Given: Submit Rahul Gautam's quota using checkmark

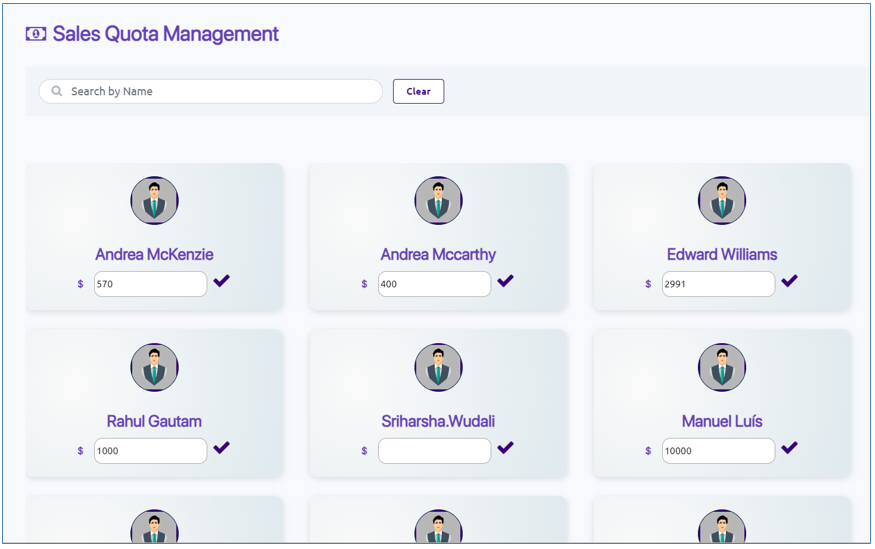Looking at the screenshot, I should coord(221,448).
